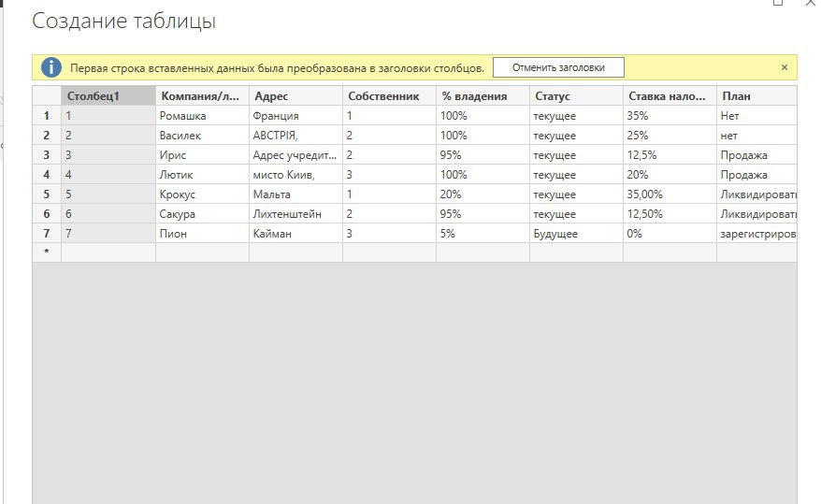This screenshot has height=504, width=821.
Task: Click the 35,00% tax rate cell
Action: click(670, 194)
